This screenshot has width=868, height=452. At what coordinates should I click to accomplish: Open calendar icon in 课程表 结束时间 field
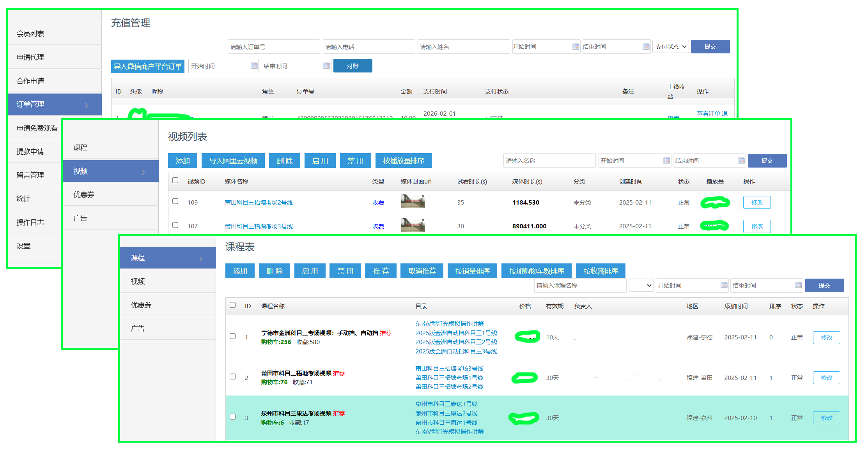(x=798, y=285)
